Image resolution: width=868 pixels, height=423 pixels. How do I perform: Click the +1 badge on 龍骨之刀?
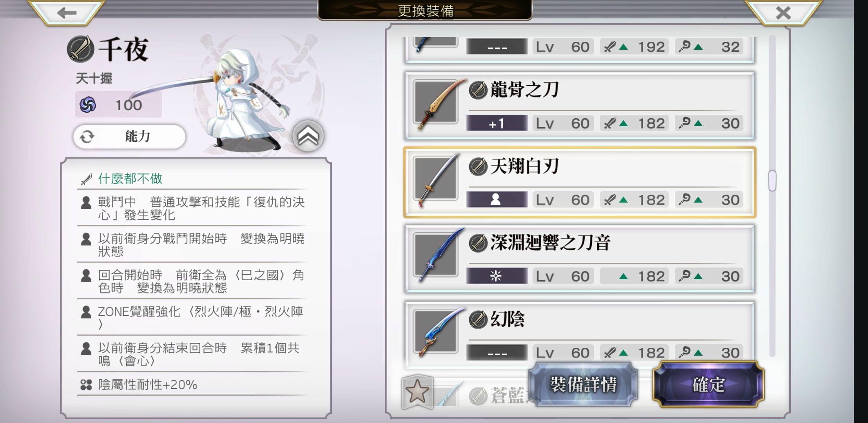[x=497, y=123]
